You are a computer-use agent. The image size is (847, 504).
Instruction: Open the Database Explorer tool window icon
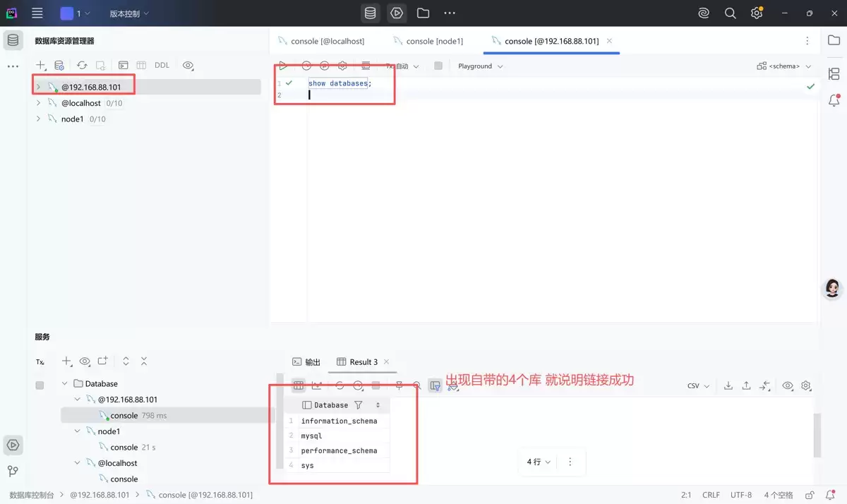click(x=13, y=40)
